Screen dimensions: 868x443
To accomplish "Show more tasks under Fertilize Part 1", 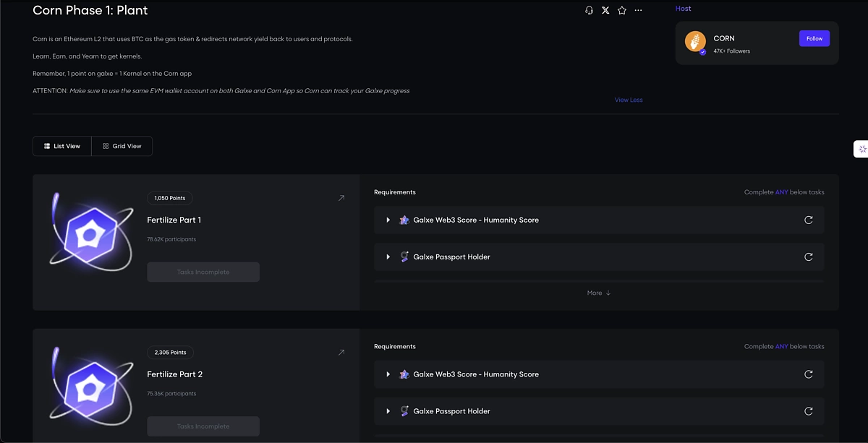I will (x=599, y=293).
